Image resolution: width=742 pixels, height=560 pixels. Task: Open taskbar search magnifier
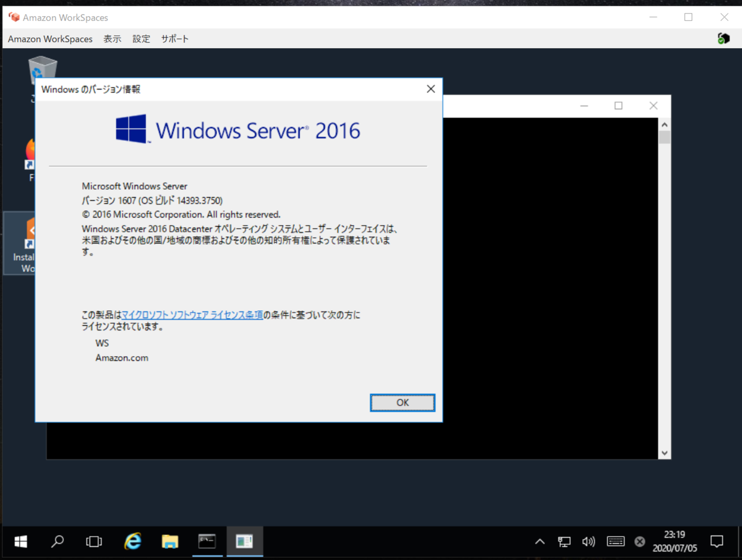coord(58,542)
